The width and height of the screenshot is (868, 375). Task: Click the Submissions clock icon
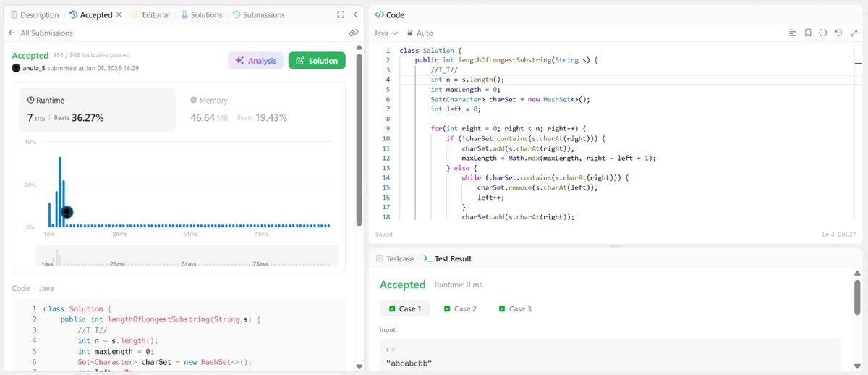[x=237, y=14]
